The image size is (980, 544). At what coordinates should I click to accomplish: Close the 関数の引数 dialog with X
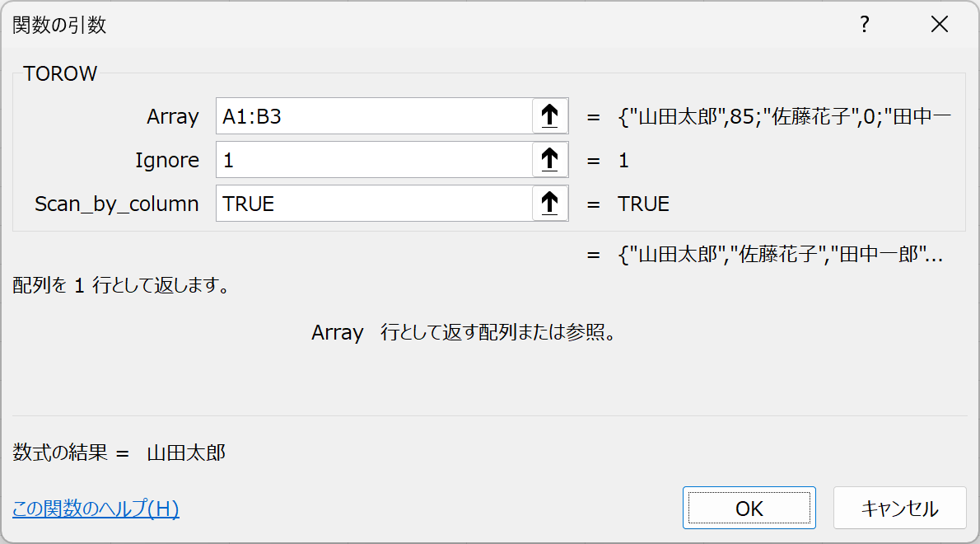[x=940, y=25]
